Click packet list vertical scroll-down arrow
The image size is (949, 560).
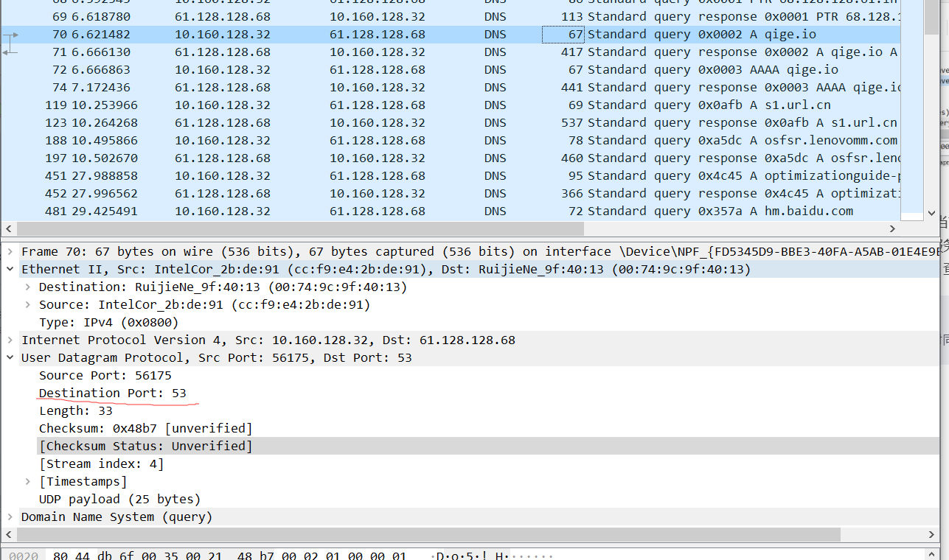pos(931,214)
